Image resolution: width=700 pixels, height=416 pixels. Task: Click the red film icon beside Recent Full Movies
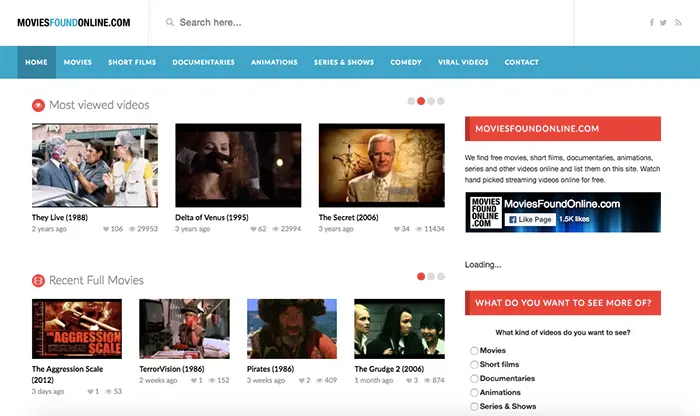point(38,281)
